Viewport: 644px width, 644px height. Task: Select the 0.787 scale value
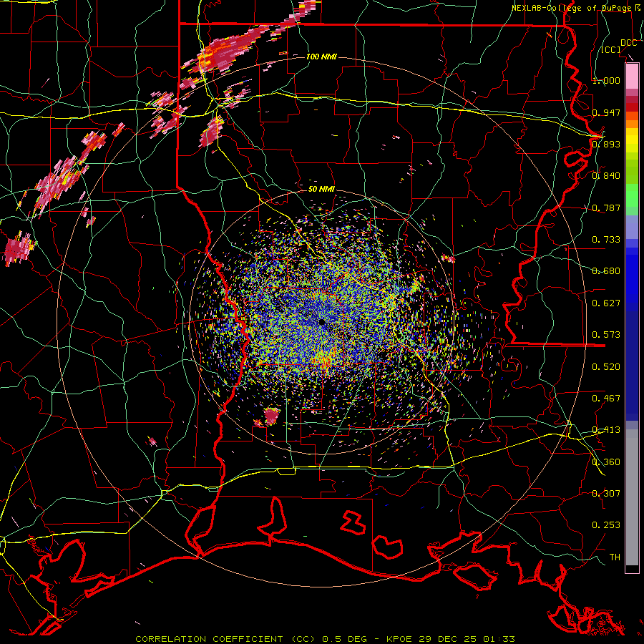click(606, 208)
